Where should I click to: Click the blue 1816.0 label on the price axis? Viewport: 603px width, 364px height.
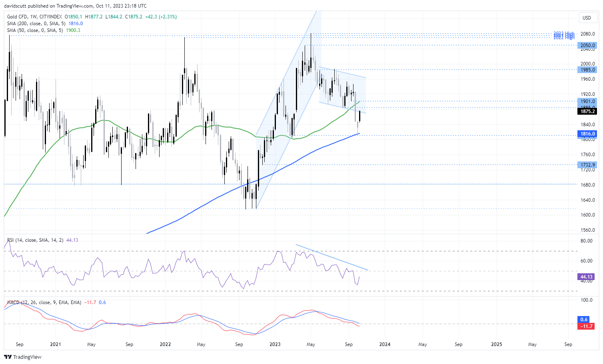pyautogui.click(x=588, y=134)
